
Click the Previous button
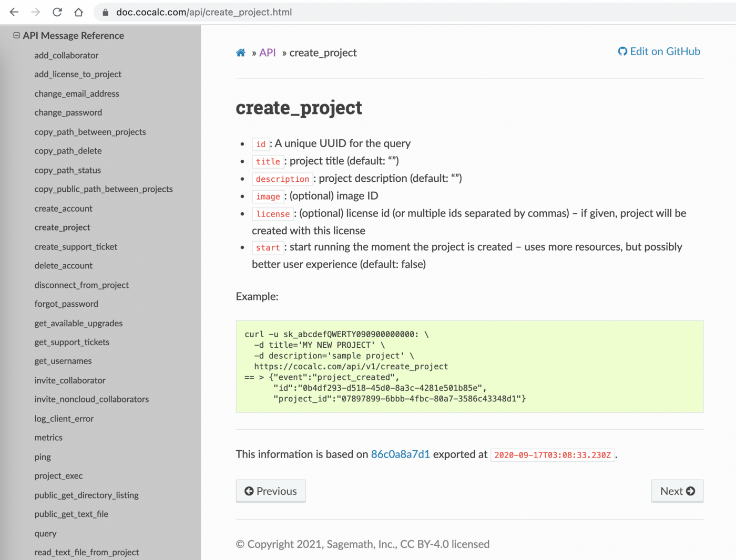point(270,491)
